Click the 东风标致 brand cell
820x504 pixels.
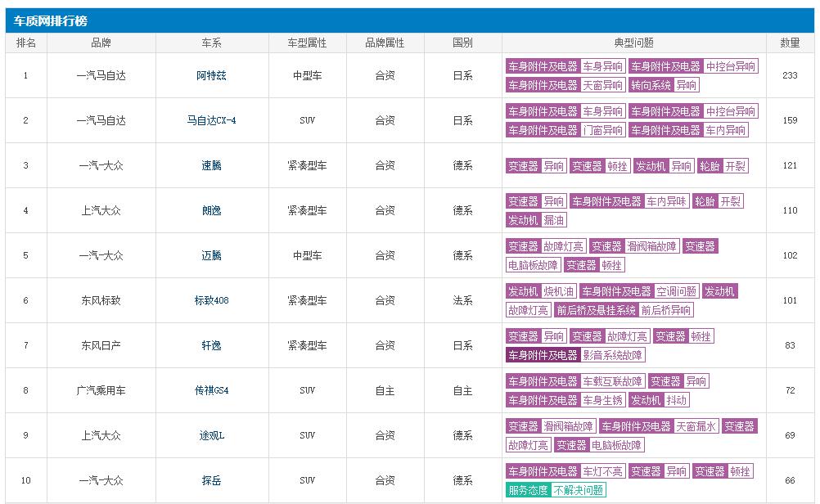coord(101,300)
